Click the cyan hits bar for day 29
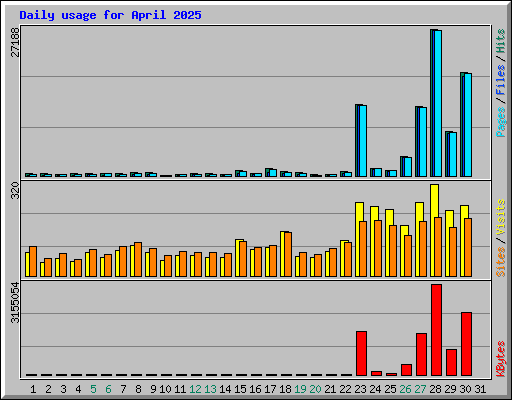Image resolution: width=512 pixels, height=400 pixels. [453, 154]
